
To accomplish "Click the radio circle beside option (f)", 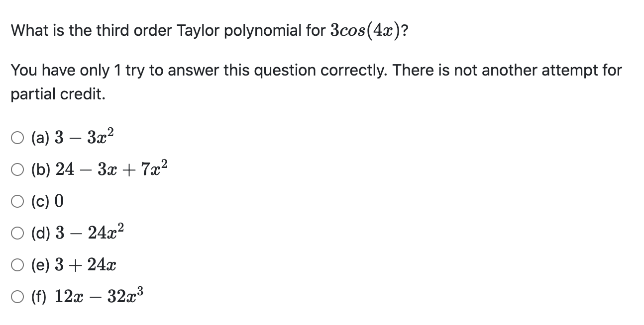I will [17, 296].
